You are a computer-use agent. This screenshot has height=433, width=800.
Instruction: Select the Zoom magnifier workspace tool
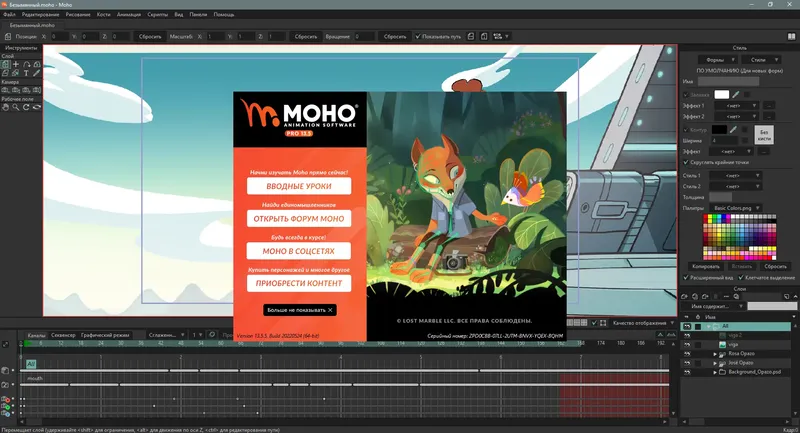pos(16,107)
